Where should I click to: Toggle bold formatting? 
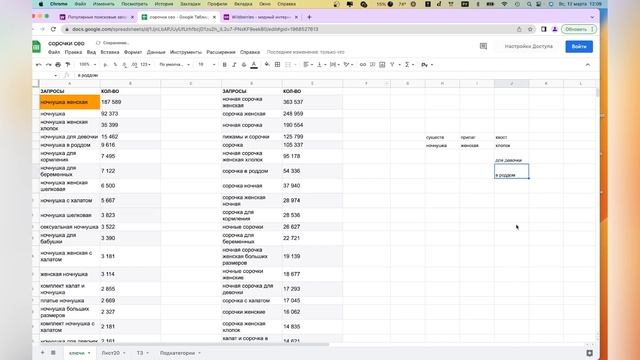[224, 64]
